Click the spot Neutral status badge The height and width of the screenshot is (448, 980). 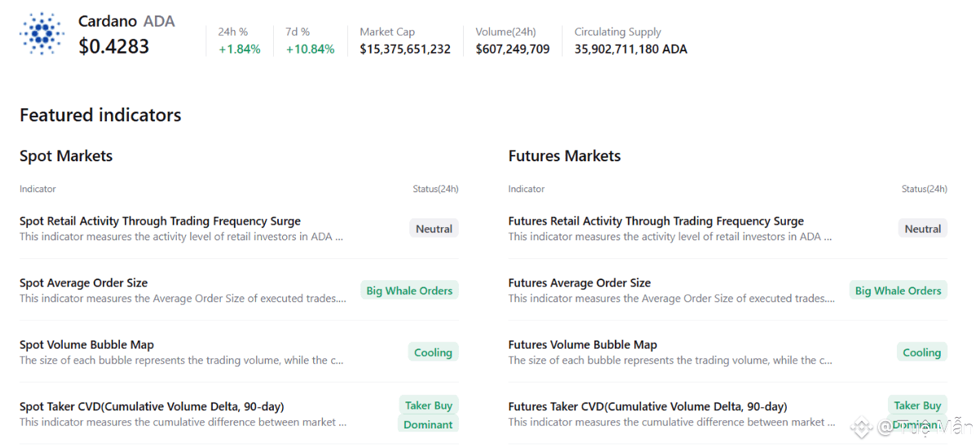click(x=434, y=229)
